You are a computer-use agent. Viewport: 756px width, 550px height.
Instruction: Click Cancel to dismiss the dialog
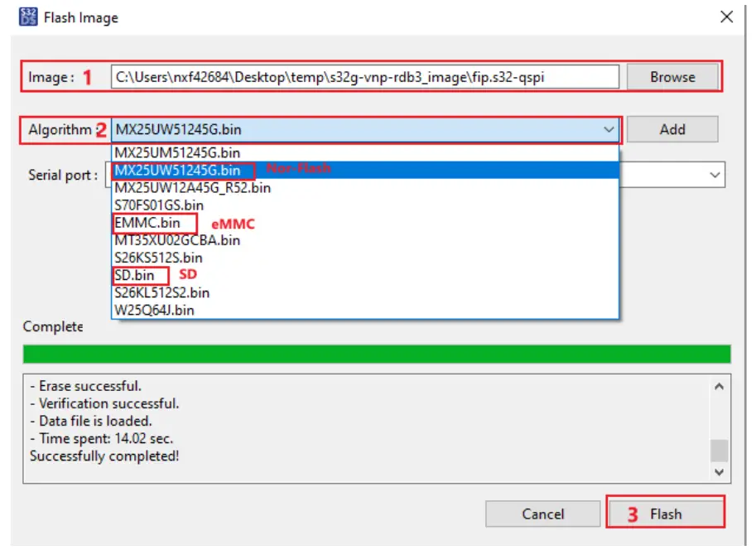point(542,514)
